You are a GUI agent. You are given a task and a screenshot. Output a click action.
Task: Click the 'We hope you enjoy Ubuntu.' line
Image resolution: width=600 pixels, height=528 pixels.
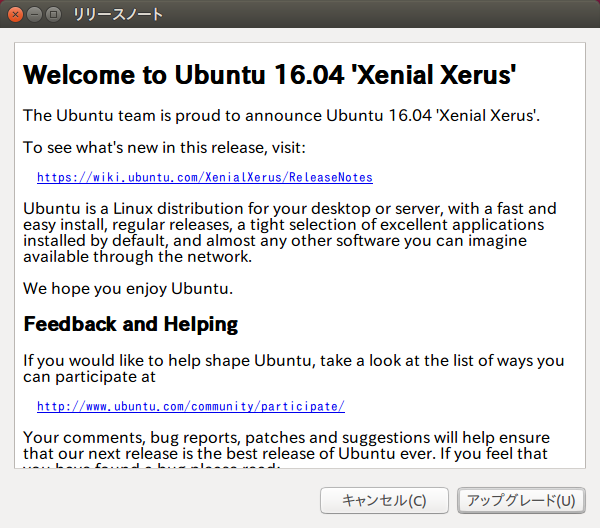[128, 289]
